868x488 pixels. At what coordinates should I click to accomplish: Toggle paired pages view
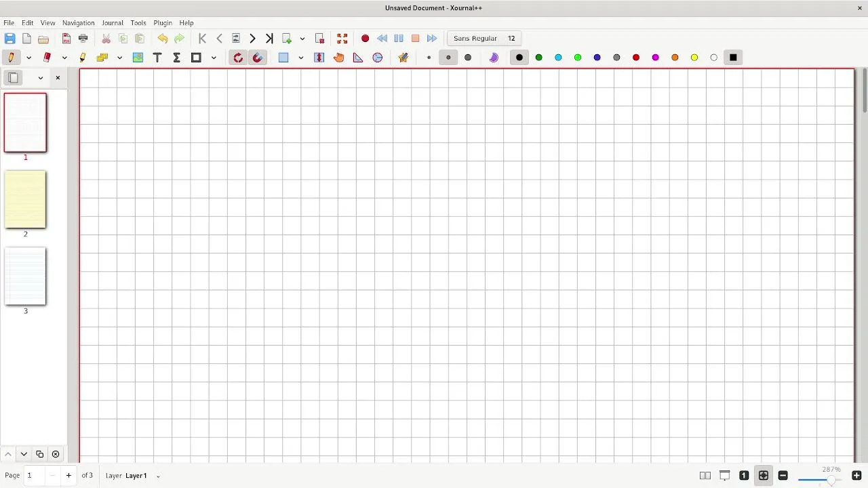[705, 476]
